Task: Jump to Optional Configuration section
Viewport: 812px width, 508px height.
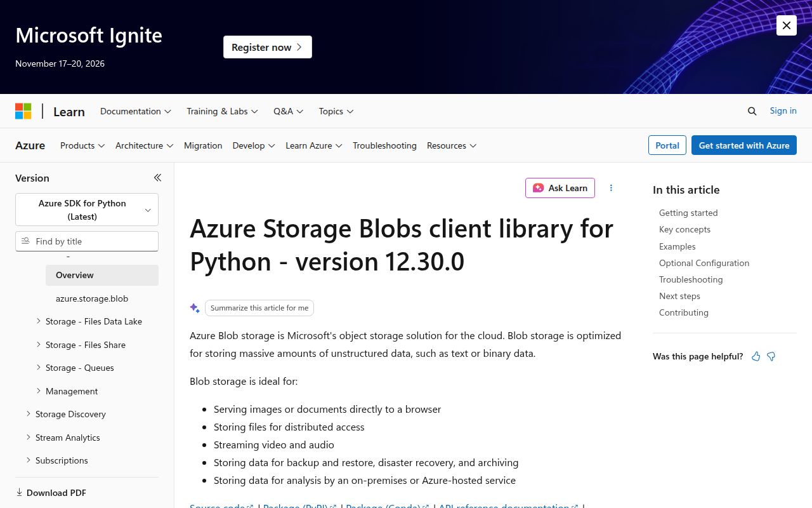Action: click(704, 263)
